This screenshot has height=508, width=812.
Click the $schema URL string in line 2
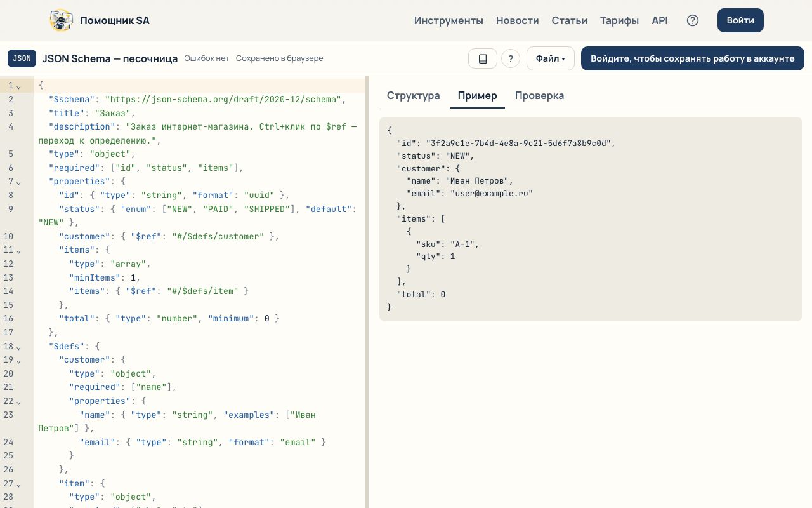223,100
